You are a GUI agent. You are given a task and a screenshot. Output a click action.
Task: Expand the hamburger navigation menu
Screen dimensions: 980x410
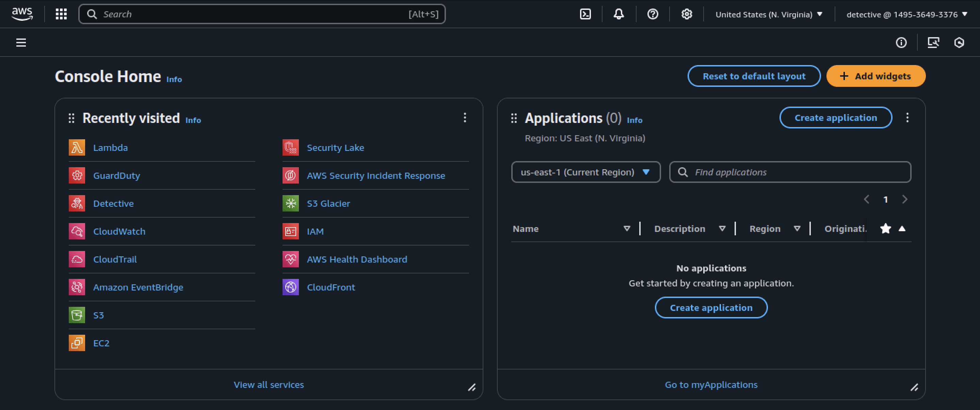click(21, 43)
